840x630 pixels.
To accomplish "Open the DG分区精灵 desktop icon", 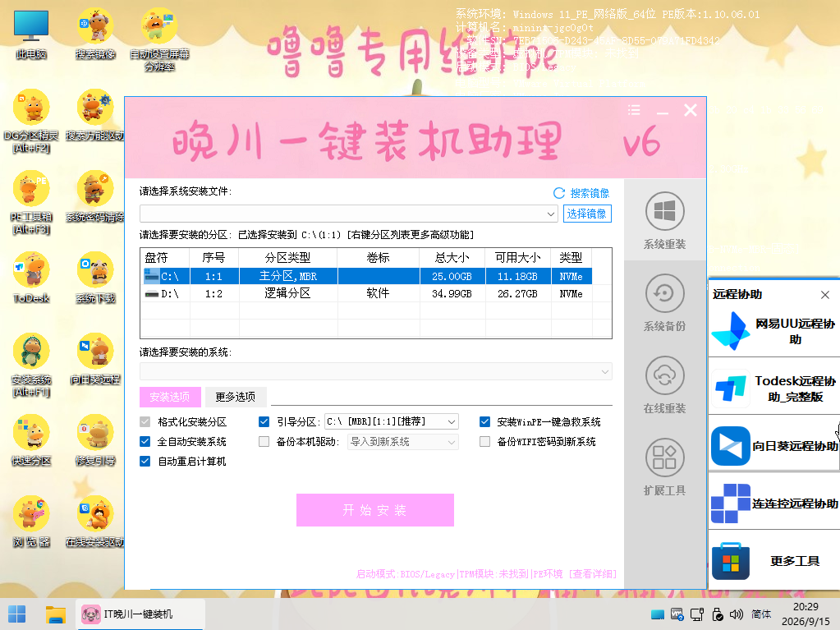I will (31, 122).
